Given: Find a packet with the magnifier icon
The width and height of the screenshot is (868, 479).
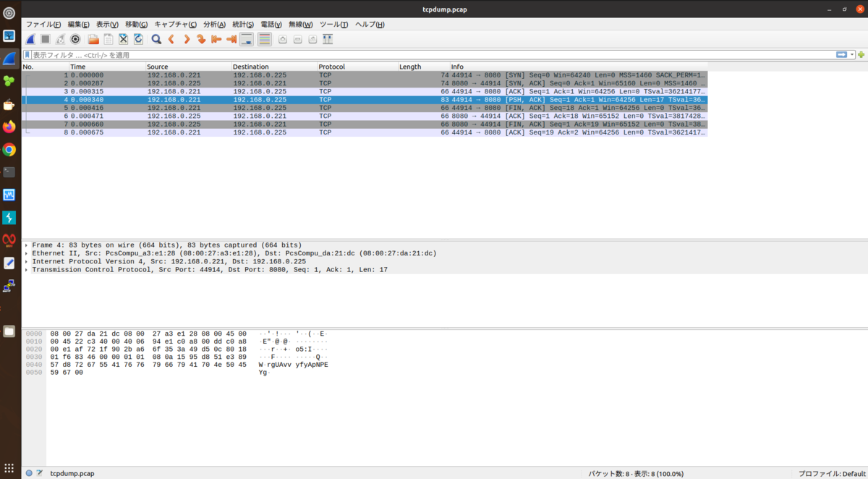Looking at the screenshot, I should pyautogui.click(x=157, y=39).
